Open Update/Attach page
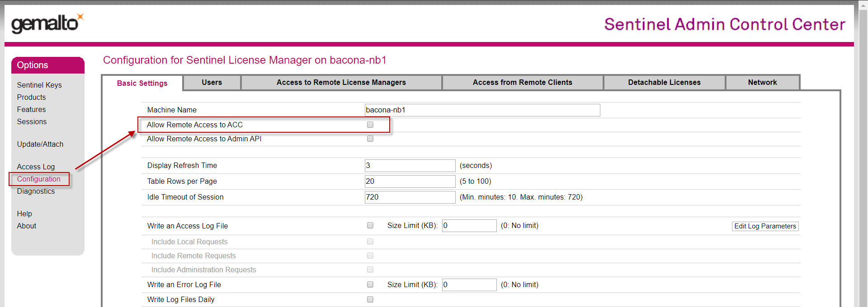Screen dimensions: 868x307 click(40, 144)
